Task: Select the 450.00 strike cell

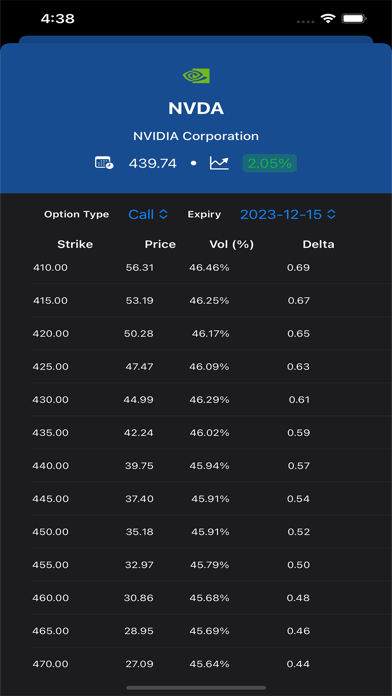Action: point(51,532)
